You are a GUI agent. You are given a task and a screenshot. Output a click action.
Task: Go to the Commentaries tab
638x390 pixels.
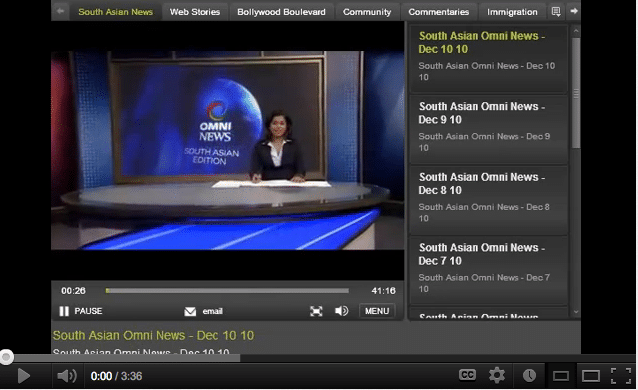tap(439, 12)
